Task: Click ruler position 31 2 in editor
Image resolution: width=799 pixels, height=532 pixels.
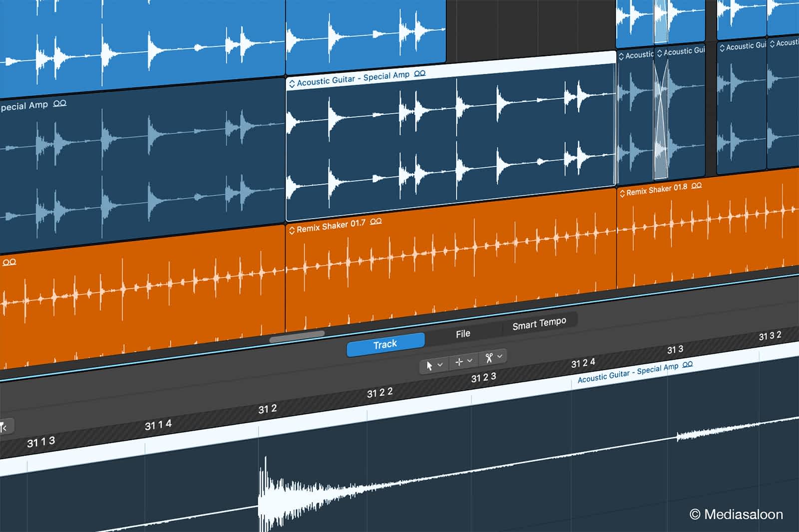Action: (x=267, y=410)
